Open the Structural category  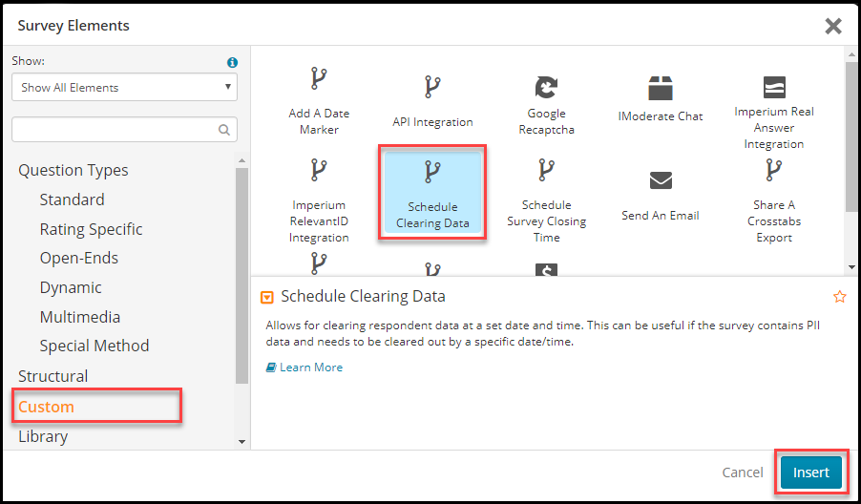tap(52, 376)
